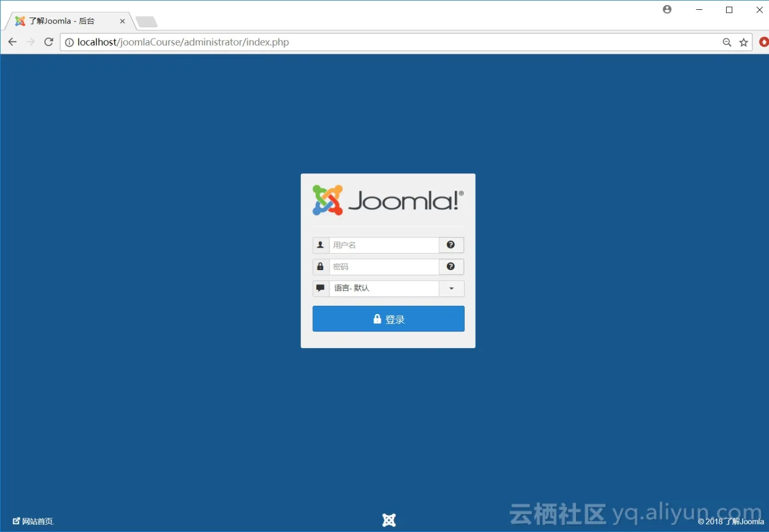Click the address bar URL

coord(183,42)
